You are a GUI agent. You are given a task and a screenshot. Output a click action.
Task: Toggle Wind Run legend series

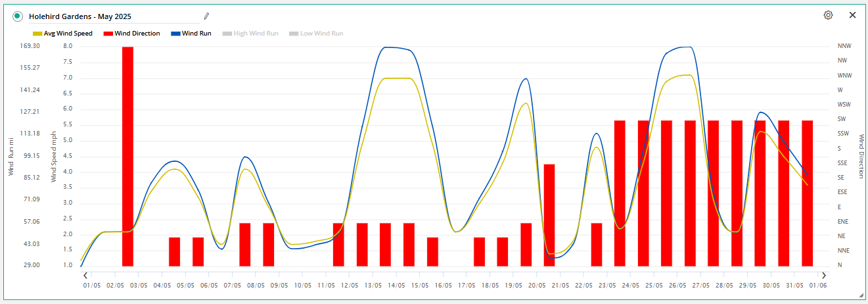191,33
